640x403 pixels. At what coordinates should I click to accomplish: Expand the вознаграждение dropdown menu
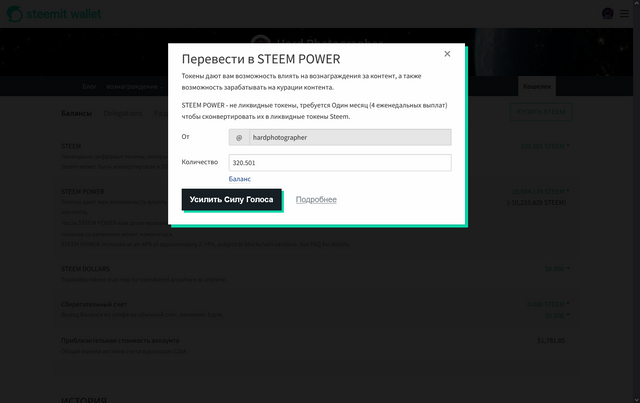[x=134, y=87]
